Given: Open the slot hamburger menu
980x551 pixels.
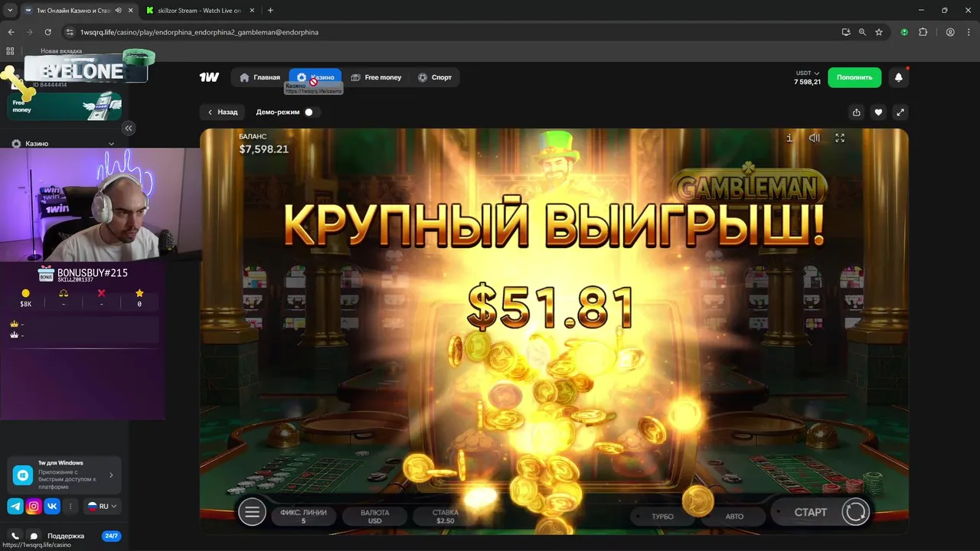Looking at the screenshot, I should point(252,512).
